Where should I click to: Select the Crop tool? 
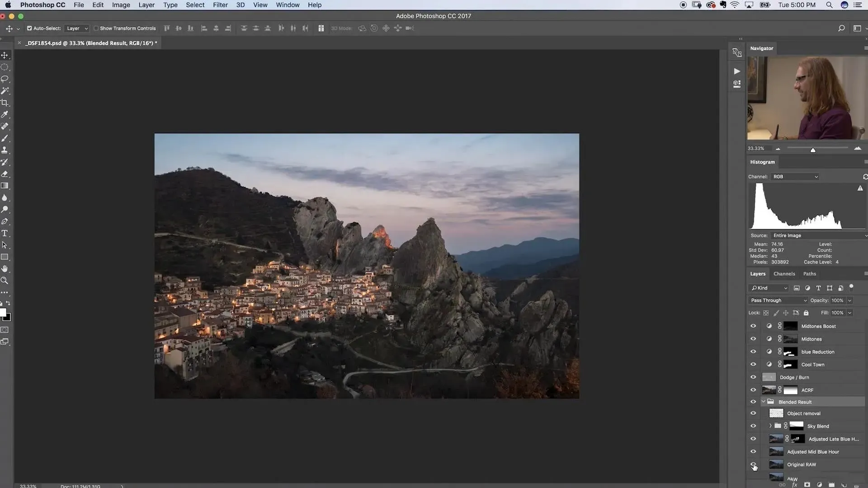[5, 103]
